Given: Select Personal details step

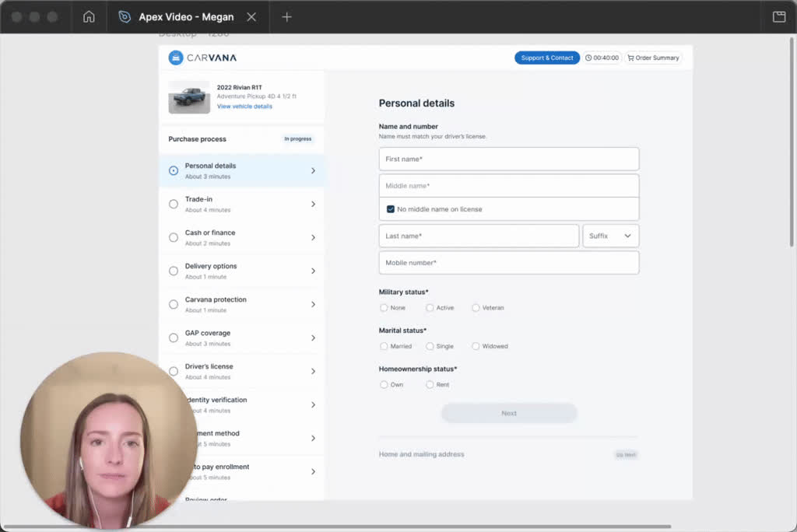Looking at the screenshot, I should (242, 171).
